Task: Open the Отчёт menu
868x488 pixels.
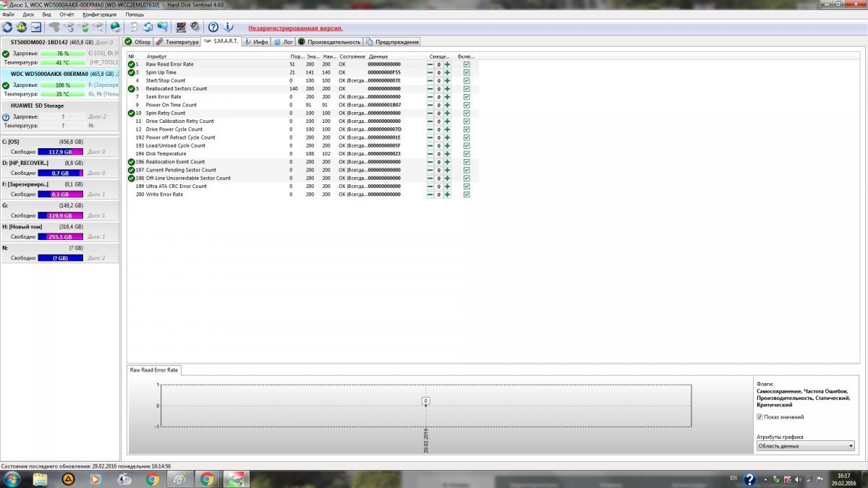Action: [x=67, y=14]
